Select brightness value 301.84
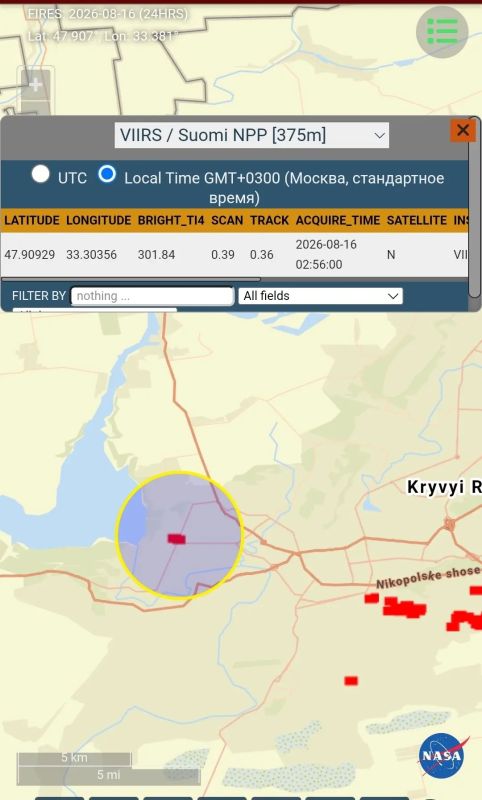This screenshot has width=482, height=800. pyautogui.click(x=156, y=255)
